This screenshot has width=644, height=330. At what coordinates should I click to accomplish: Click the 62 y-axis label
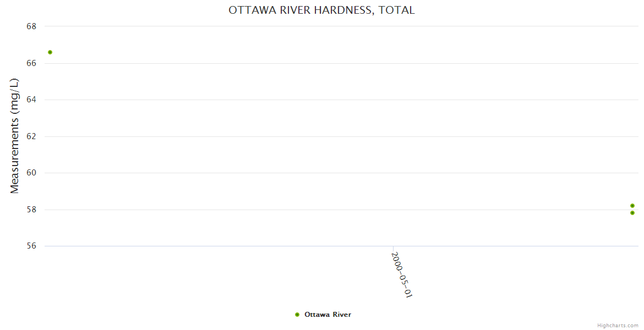pyautogui.click(x=31, y=136)
